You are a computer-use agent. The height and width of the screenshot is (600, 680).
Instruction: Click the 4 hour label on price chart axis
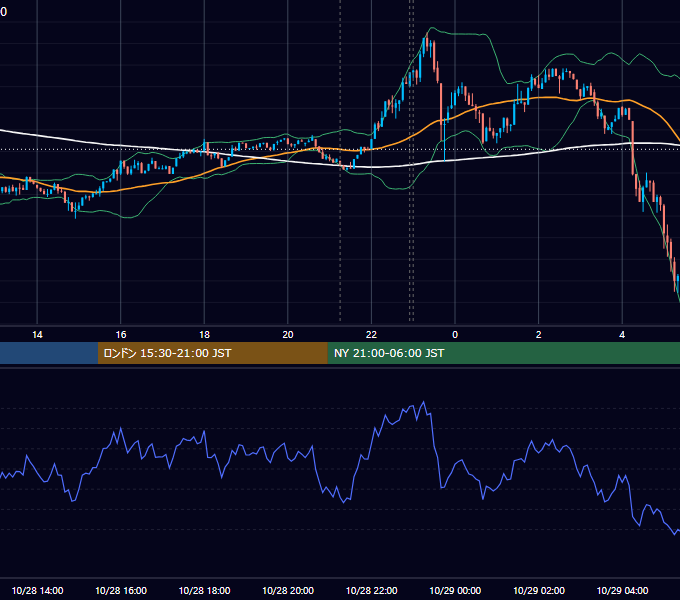(622, 335)
